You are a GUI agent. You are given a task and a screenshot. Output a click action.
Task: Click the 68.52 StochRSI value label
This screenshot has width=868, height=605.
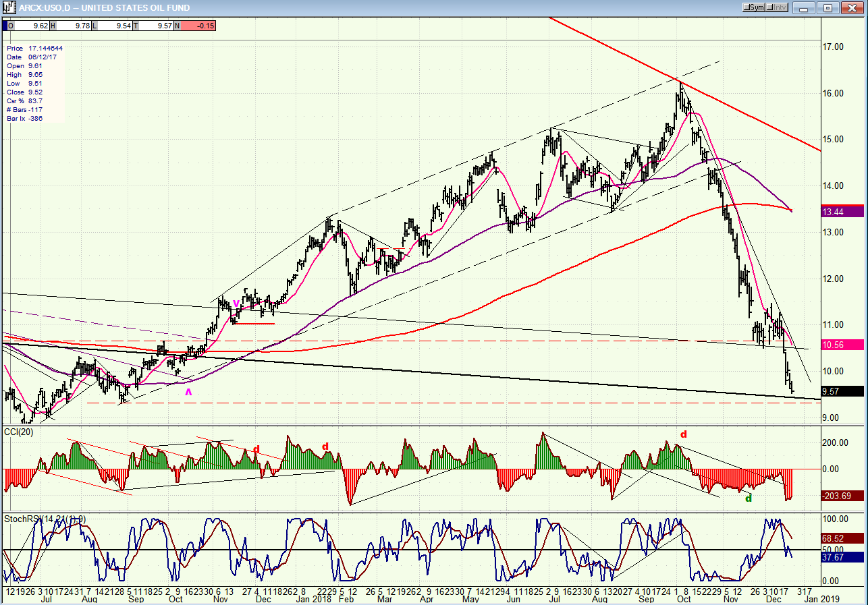[842, 539]
